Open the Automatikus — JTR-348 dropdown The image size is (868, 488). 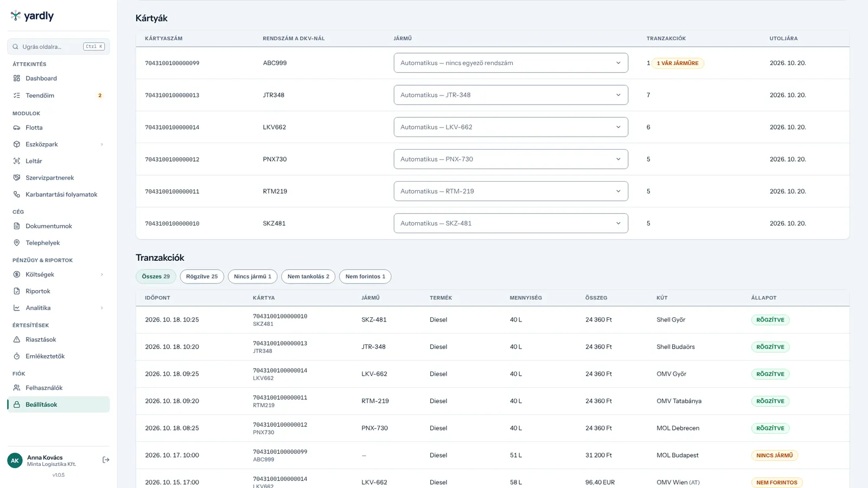pos(511,95)
